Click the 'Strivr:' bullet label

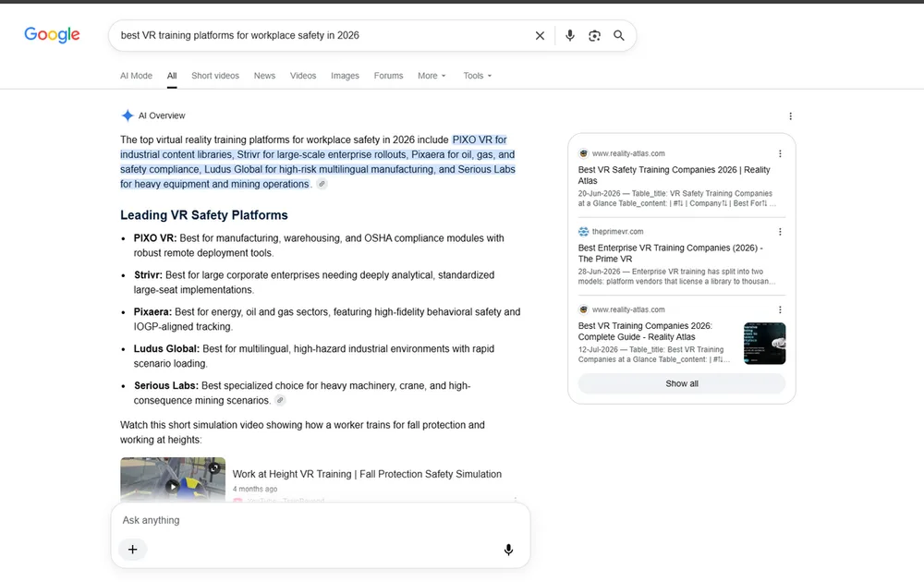pyautogui.click(x=148, y=275)
